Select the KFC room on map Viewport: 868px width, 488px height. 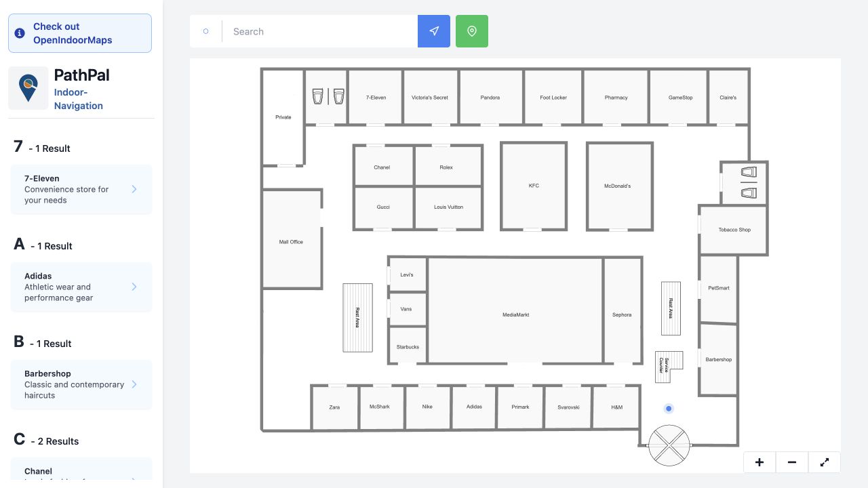click(x=534, y=186)
